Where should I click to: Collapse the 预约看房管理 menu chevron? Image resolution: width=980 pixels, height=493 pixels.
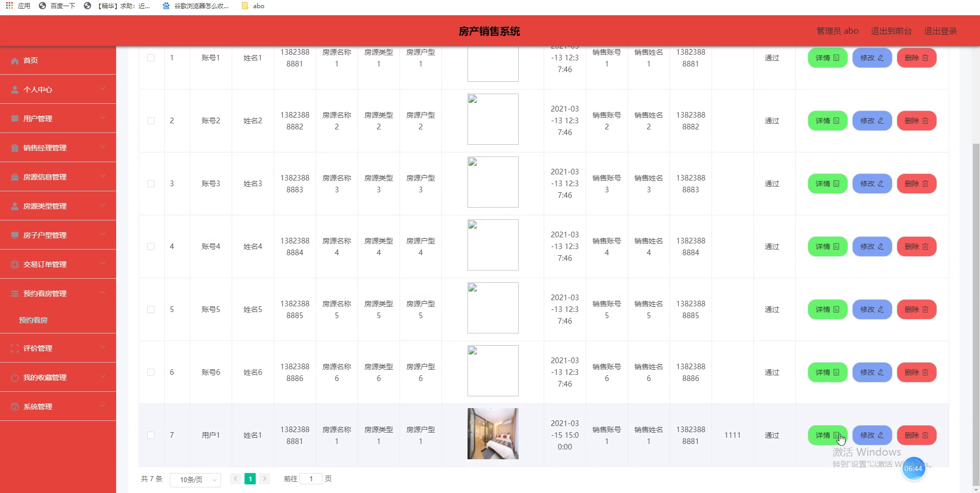point(103,293)
